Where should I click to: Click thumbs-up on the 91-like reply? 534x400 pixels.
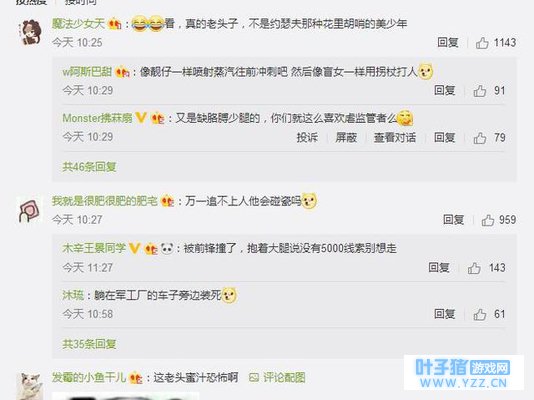[x=480, y=91]
